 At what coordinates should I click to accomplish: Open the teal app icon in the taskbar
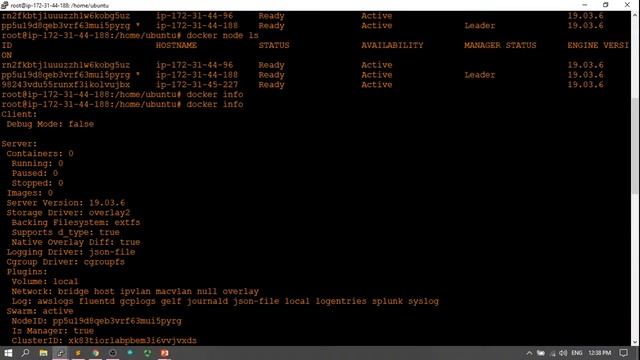click(130, 353)
